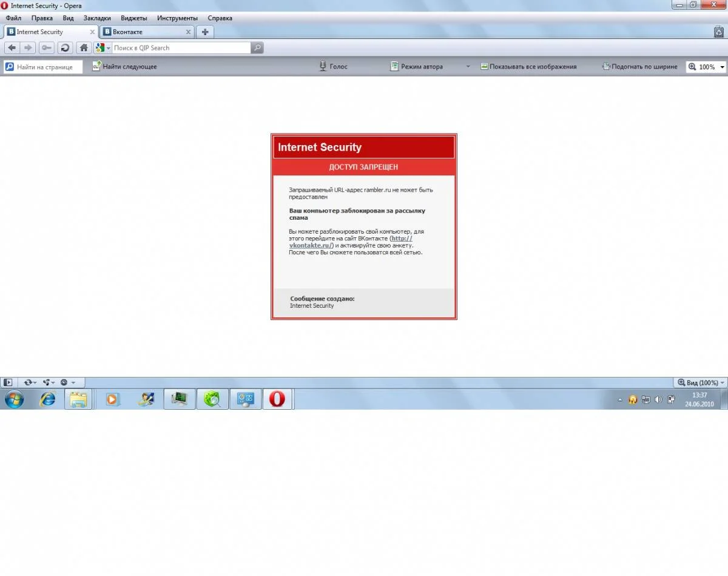Open the 'Файл' menu
The width and height of the screenshot is (728, 576).
[x=13, y=18]
